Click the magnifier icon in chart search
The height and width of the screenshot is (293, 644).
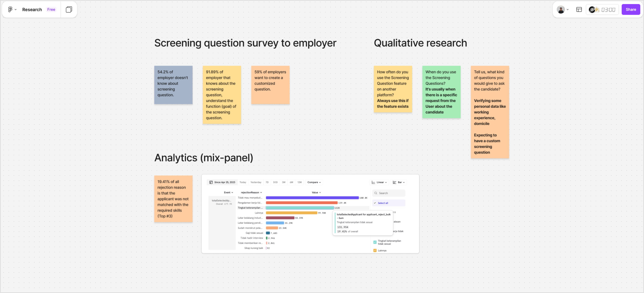[x=375, y=193]
